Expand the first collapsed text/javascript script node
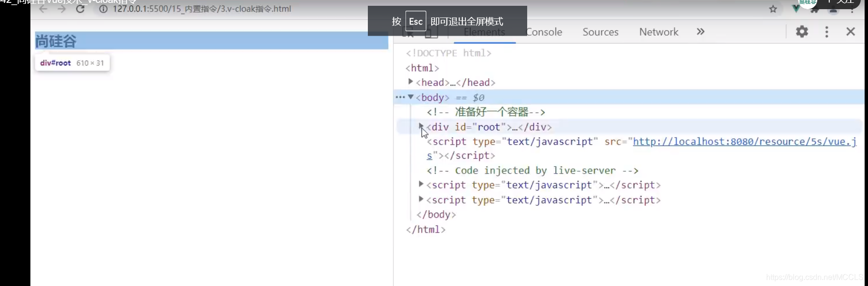This screenshot has height=286, width=868. (x=421, y=184)
